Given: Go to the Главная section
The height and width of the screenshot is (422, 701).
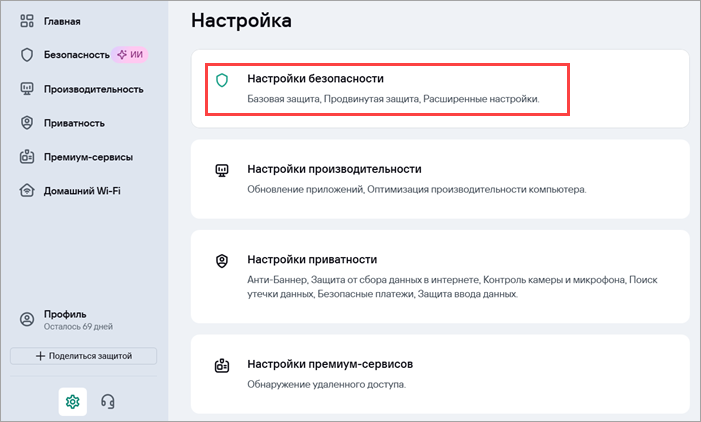Looking at the screenshot, I should [x=62, y=21].
